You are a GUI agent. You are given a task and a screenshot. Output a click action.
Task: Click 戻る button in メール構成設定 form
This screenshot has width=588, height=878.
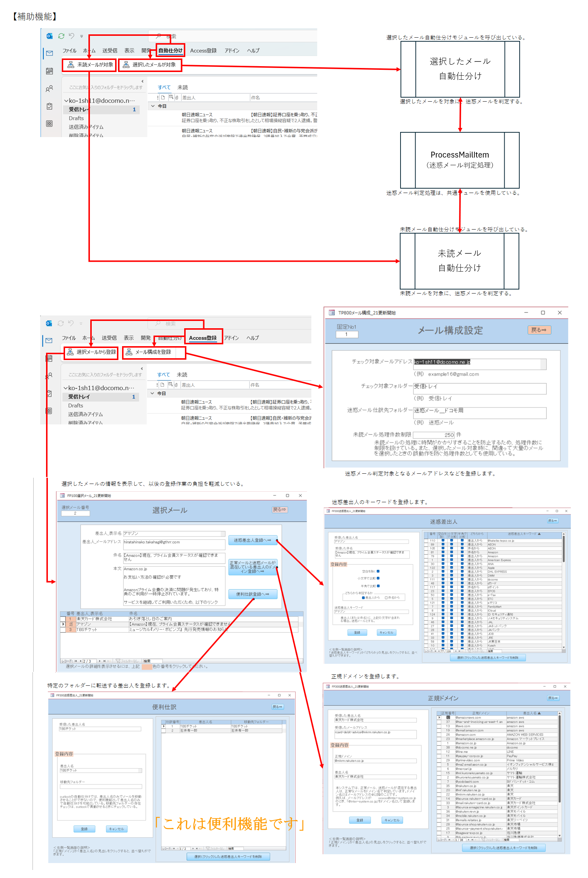coord(539,330)
